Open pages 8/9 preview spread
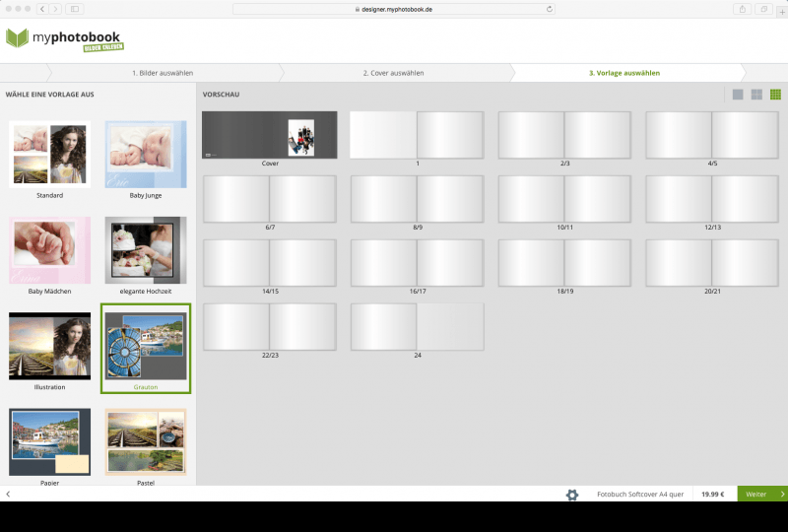Viewport: 788px width, 532px height. click(417, 199)
